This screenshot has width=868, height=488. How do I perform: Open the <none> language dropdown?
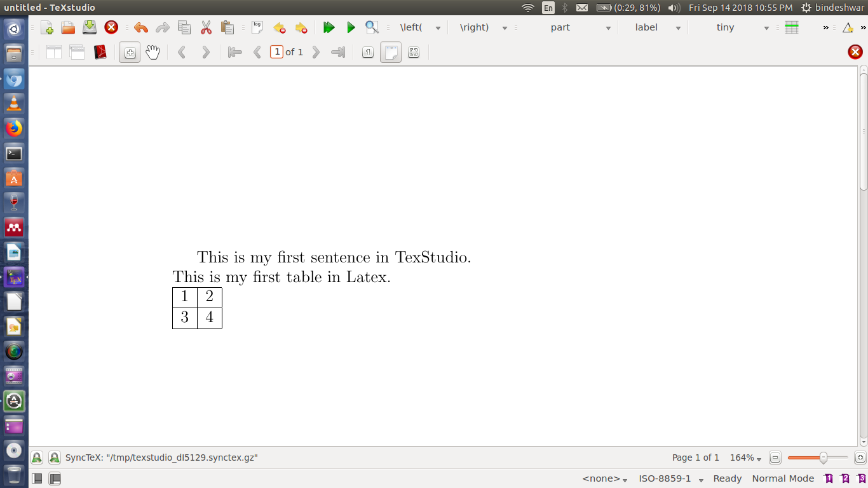[x=604, y=478]
